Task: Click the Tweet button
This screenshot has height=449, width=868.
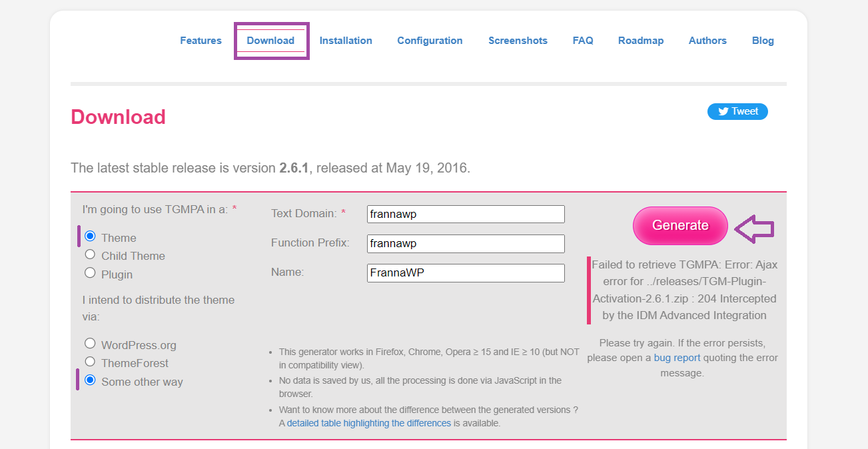Action: [x=737, y=111]
